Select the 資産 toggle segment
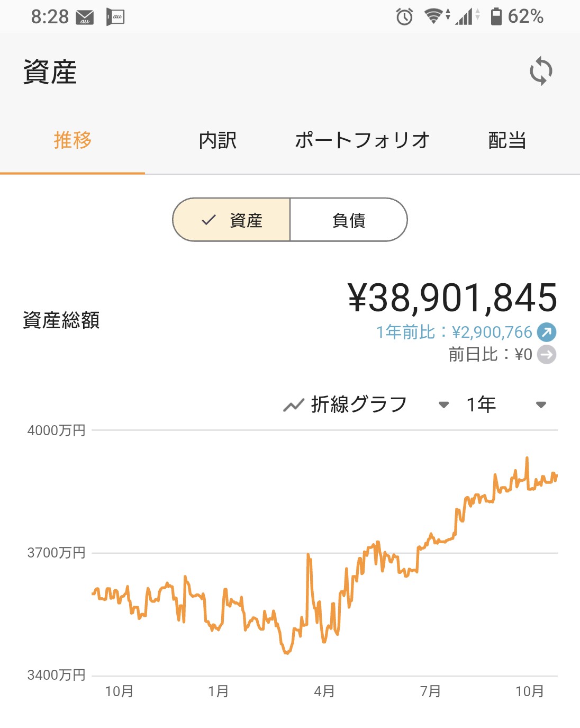The width and height of the screenshot is (580, 728). coord(232,220)
